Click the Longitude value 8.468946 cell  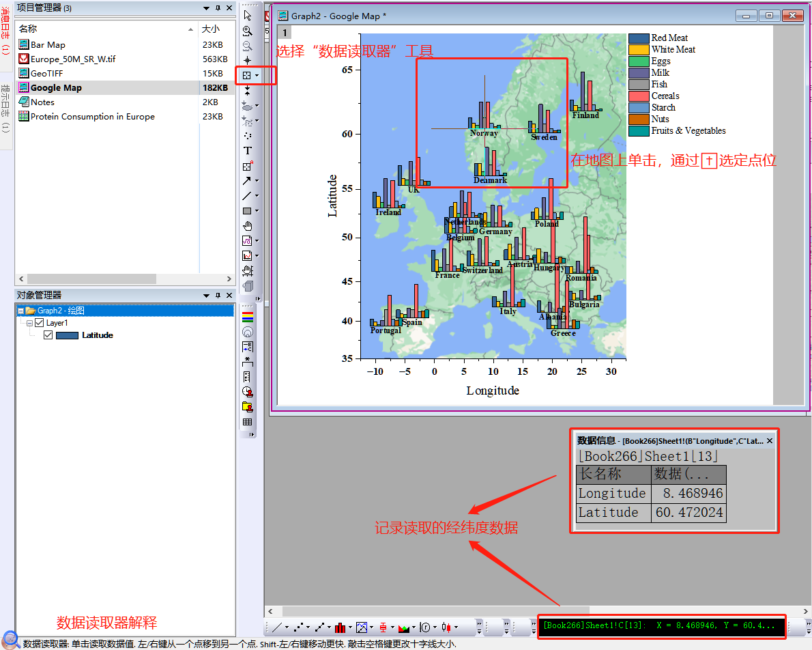[x=688, y=493]
